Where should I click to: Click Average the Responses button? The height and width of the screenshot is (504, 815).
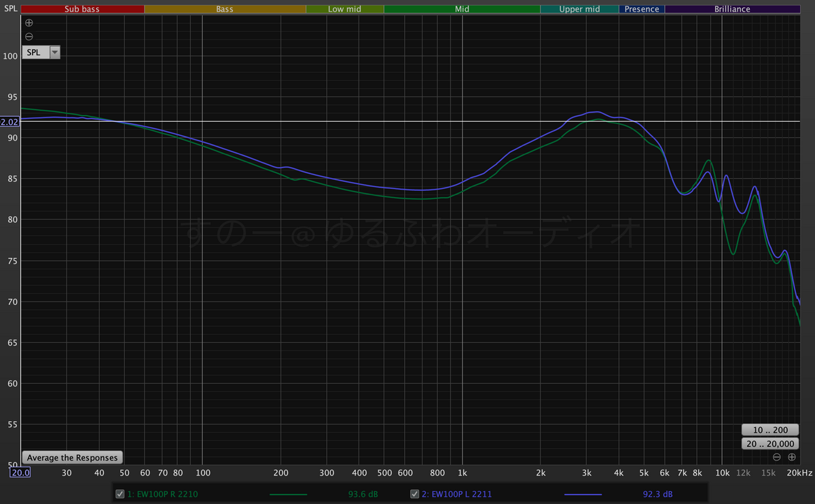pyautogui.click(x=72, y=457)
